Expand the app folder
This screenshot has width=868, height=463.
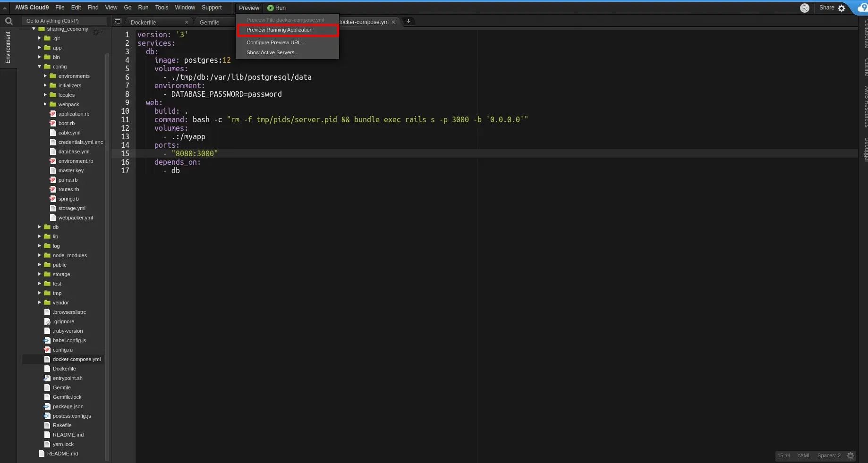[x=40, y=48]
